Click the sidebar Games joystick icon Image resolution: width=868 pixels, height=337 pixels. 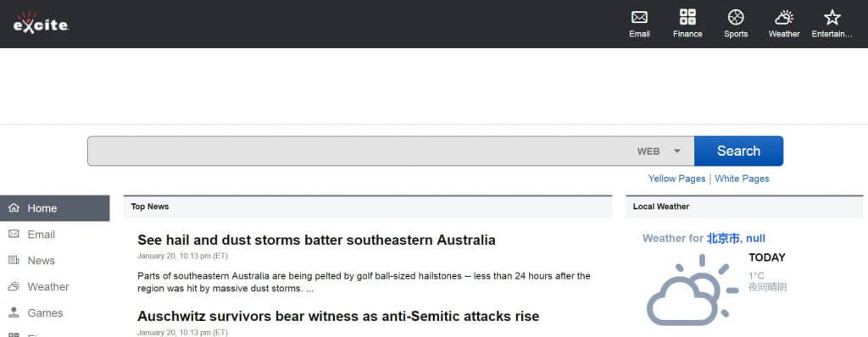(x=14, y=312)
